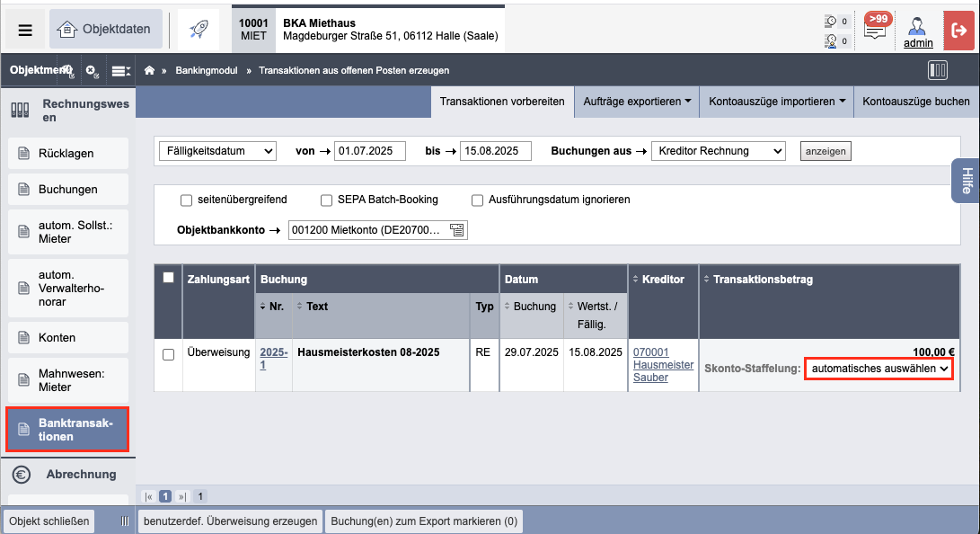Click the Objektdaten button
Image resolution: width=980 pixels, height=534 pixels.
(x=106, y=30)
